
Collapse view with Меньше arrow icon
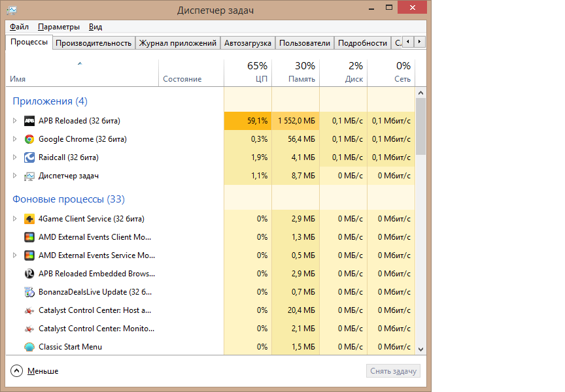16,370
